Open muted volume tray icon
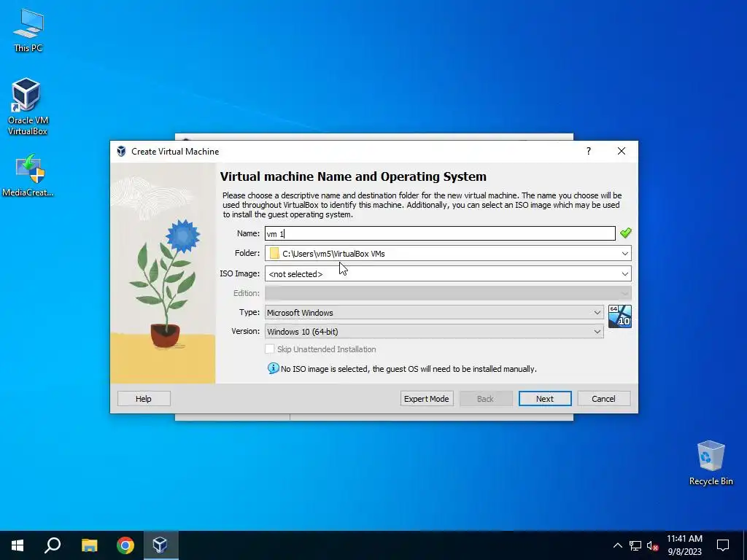The width and height of the screenshot is (747, 560). [652, 545]
